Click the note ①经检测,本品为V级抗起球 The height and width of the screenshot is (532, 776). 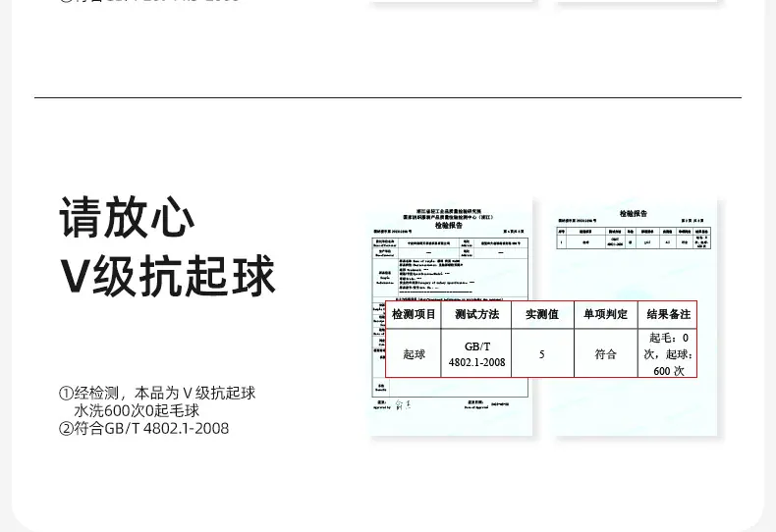157,393
